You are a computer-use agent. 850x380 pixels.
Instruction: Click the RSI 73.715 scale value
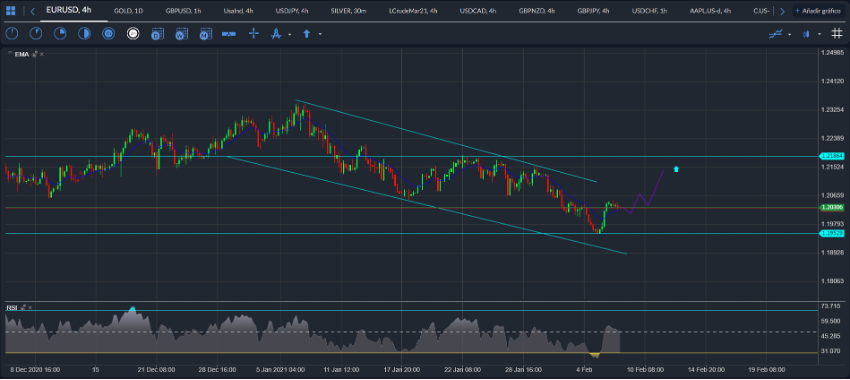tap(830, 306)
